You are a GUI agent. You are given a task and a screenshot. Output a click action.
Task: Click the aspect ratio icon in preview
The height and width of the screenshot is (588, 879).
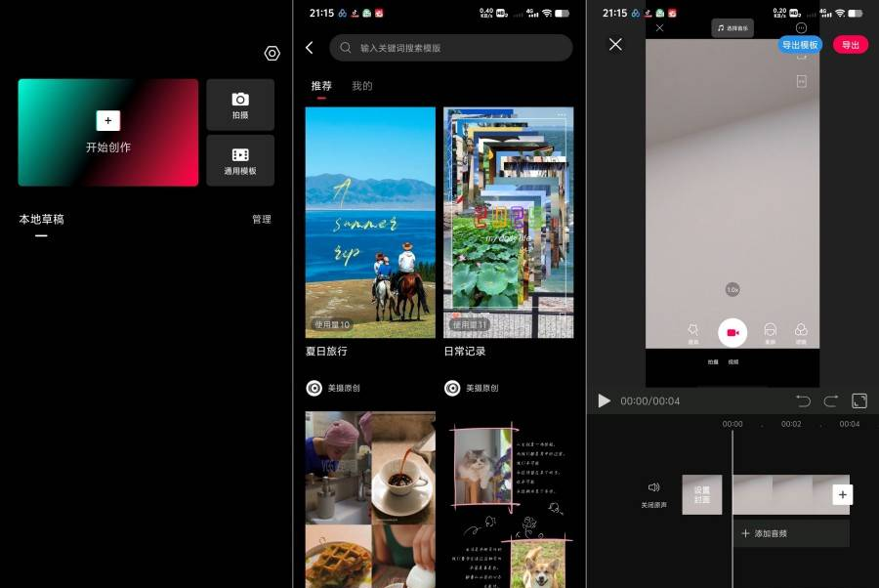coord(802,82)
